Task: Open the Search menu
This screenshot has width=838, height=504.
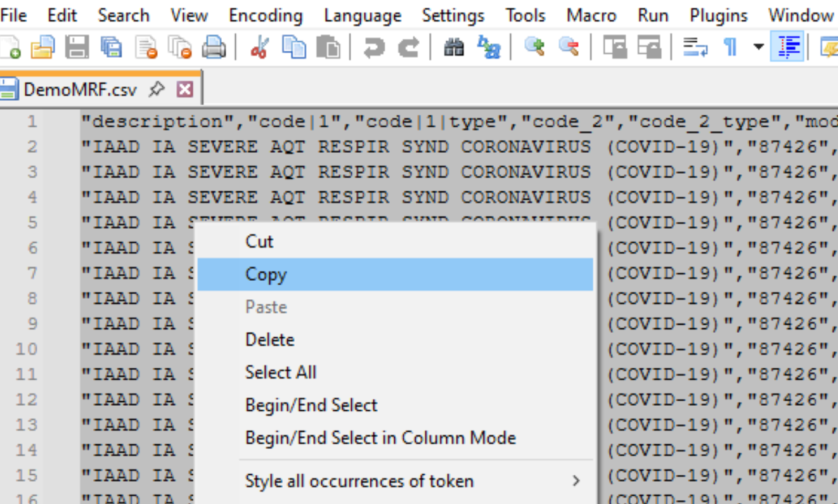Action: tap(124, 15)
